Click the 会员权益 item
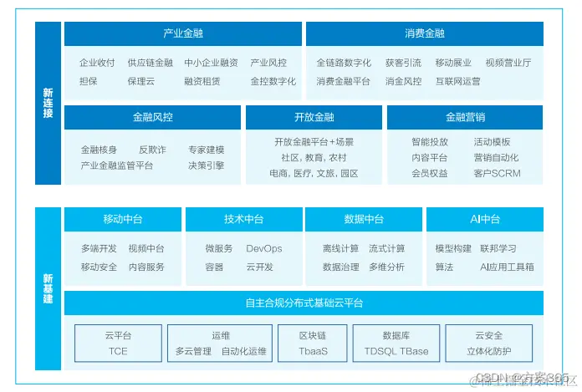The height and width of the screenshot is (392, 582). [430, 173]
